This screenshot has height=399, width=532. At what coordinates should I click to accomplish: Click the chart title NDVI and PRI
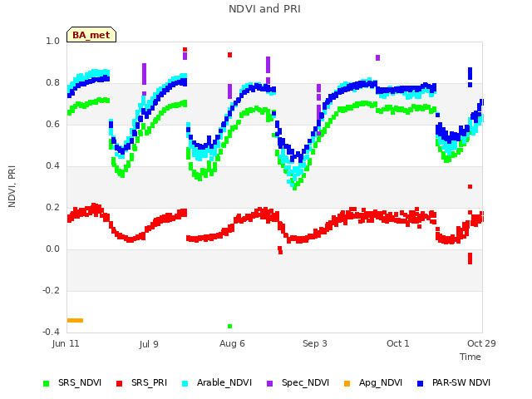264,9
